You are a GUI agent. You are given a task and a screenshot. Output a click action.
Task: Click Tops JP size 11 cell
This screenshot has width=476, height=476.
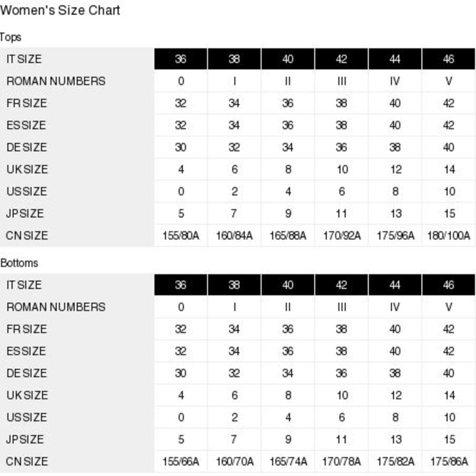tap(341, 213)
